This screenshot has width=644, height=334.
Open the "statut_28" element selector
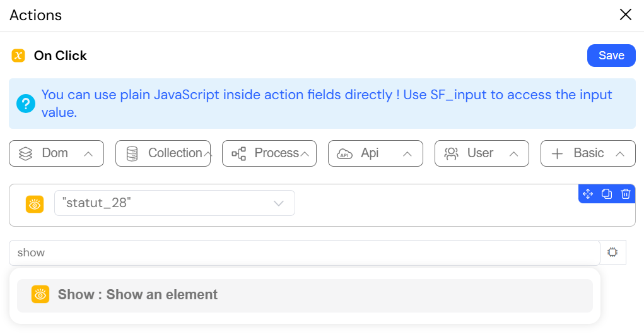click(x=175, y=203)
